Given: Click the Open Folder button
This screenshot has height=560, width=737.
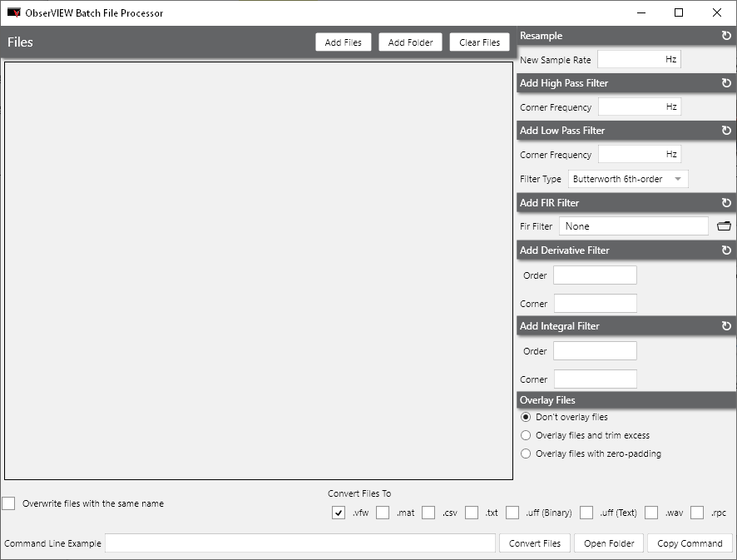Looking at the screenshot, I should pos(609,543).
